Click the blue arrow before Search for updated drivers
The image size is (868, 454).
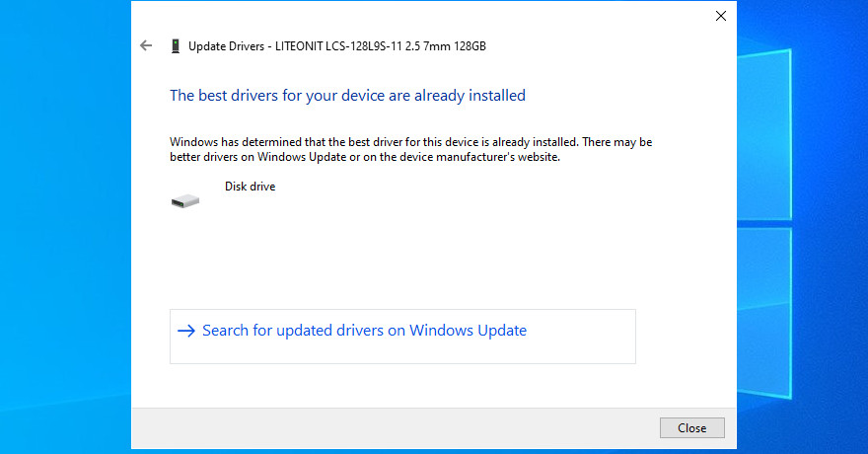[186, 331]
